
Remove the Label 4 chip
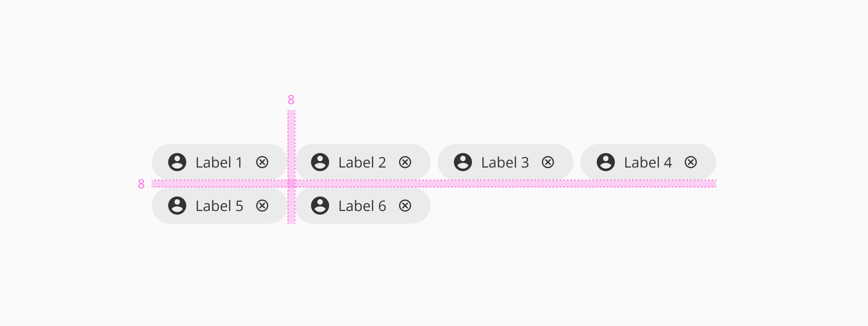click(691, 162)
